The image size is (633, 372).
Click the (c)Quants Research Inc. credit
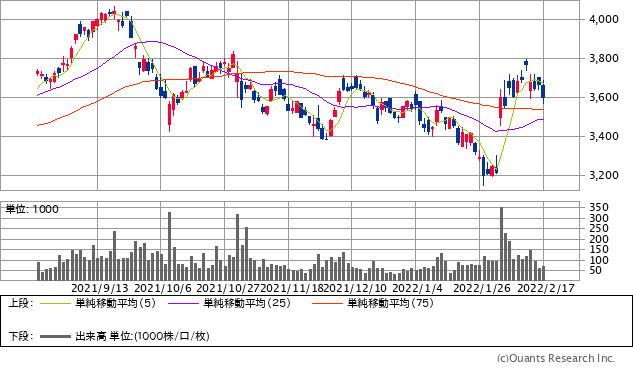[x=555, y=358]
